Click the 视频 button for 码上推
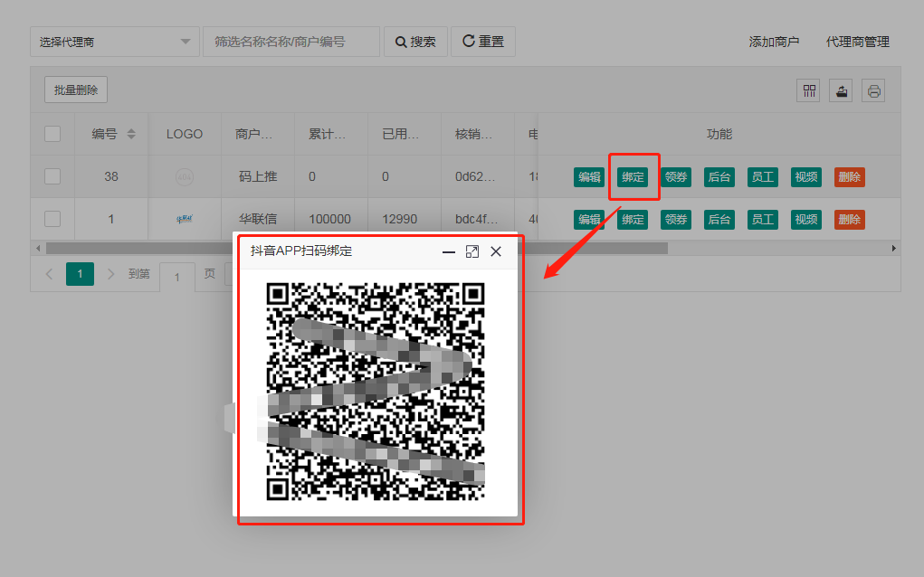The width and height of the screenshot is (924, 577). [x=806, y=176]
